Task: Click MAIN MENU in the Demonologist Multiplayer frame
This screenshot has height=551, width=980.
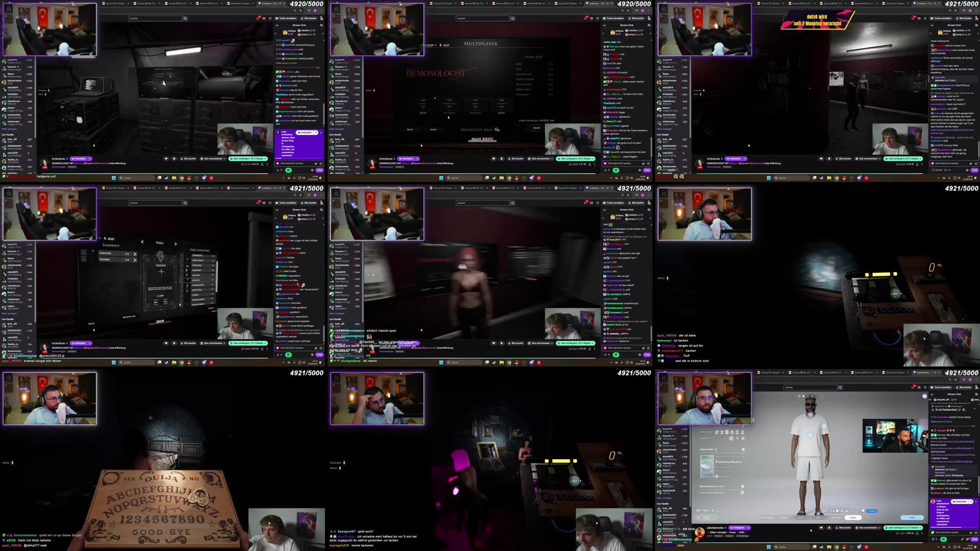Action: point(482,139)
